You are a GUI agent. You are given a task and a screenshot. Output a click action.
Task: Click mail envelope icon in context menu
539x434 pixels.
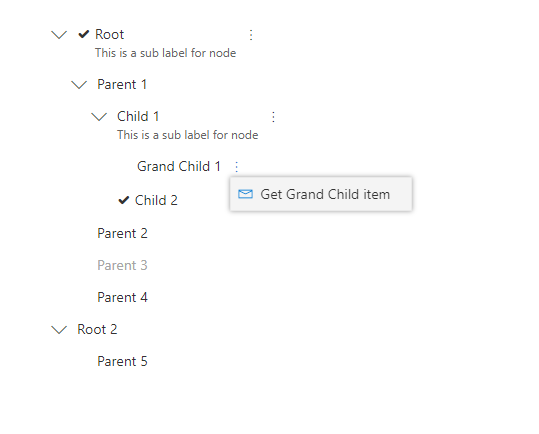(245, 194)
